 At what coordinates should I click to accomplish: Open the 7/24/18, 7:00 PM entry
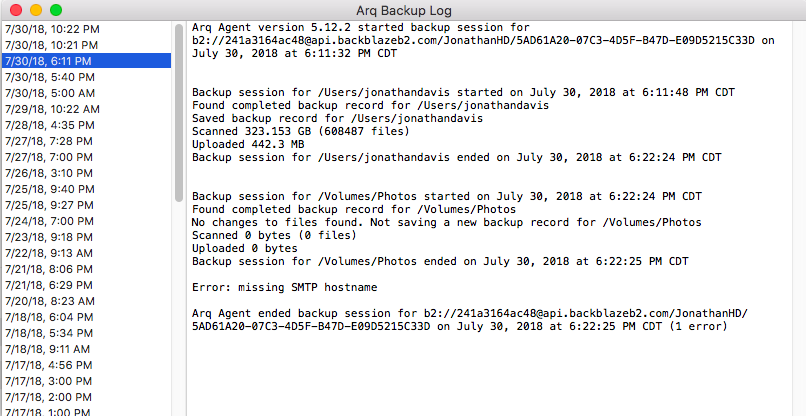pyautogui.click(x=86, y=221)
